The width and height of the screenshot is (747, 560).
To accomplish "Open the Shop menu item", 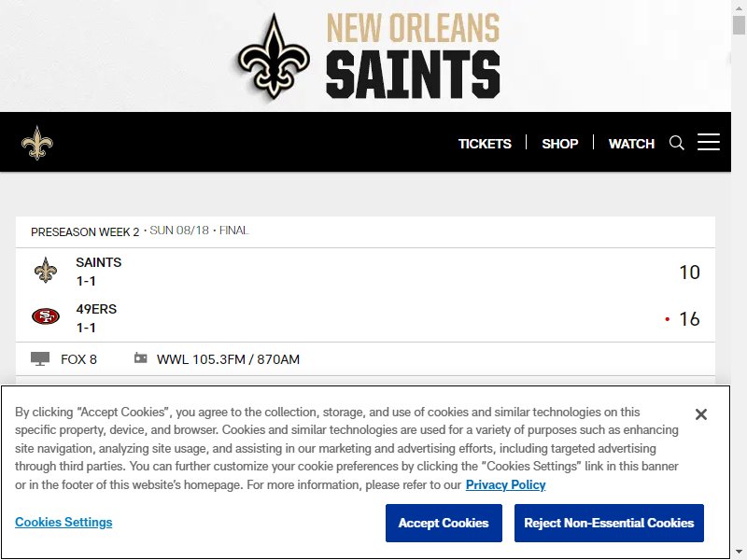I will point(559,144).
